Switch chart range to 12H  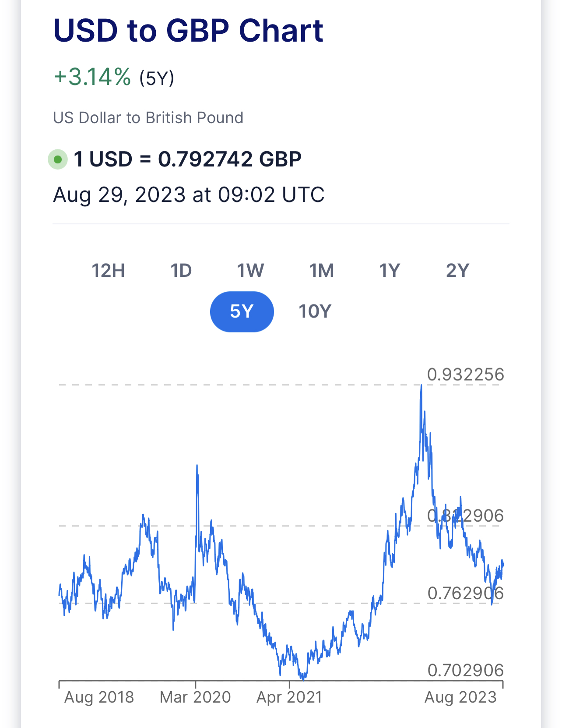coord(108,271)
